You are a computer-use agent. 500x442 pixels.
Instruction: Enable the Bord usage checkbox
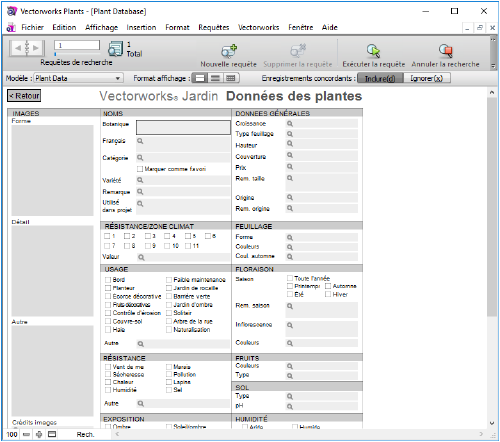tap(108, 280)
